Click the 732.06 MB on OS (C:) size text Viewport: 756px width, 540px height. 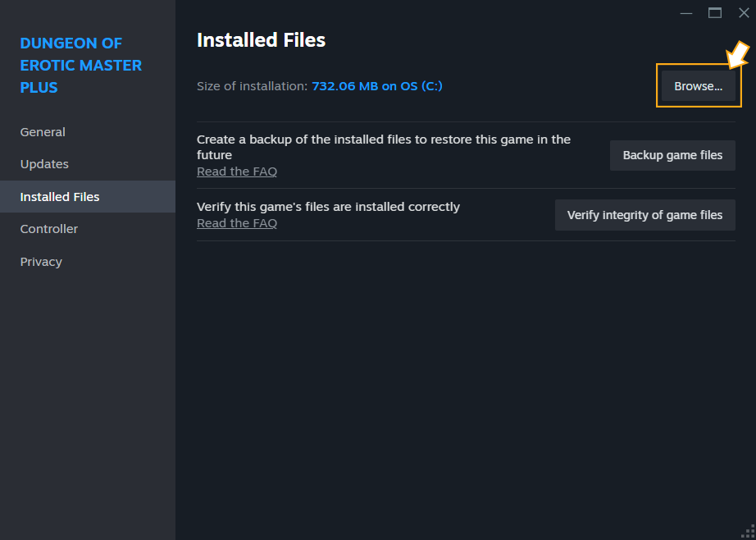tap(377, 86)
